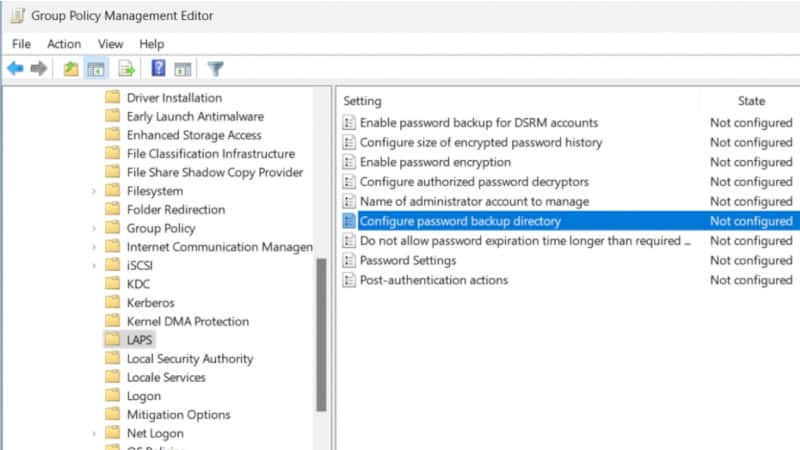Click the LAPS folder icon in tree
The width and height of the screenshot is (800, 450).
(112, 340)
